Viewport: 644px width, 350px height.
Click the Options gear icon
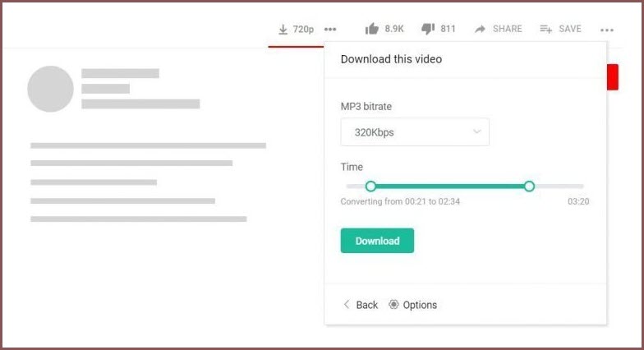point(393,305)
